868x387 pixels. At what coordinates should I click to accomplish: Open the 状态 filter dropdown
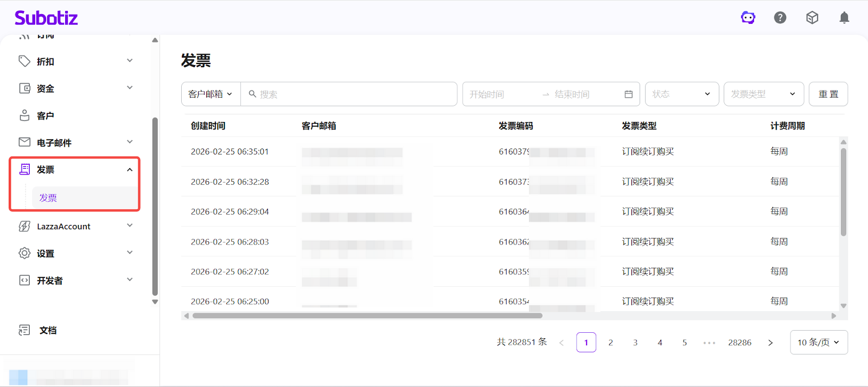(681, 94)
